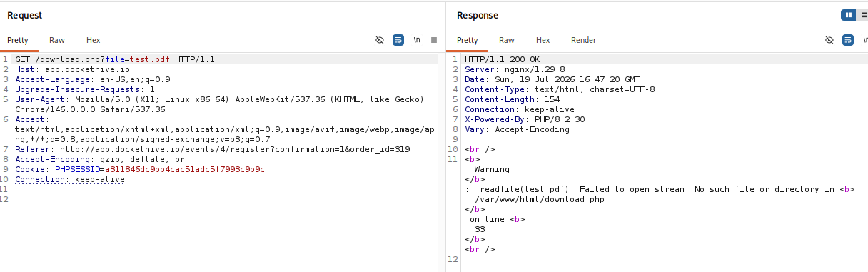Switch Response view to the Hex tab

coord(543,40)
